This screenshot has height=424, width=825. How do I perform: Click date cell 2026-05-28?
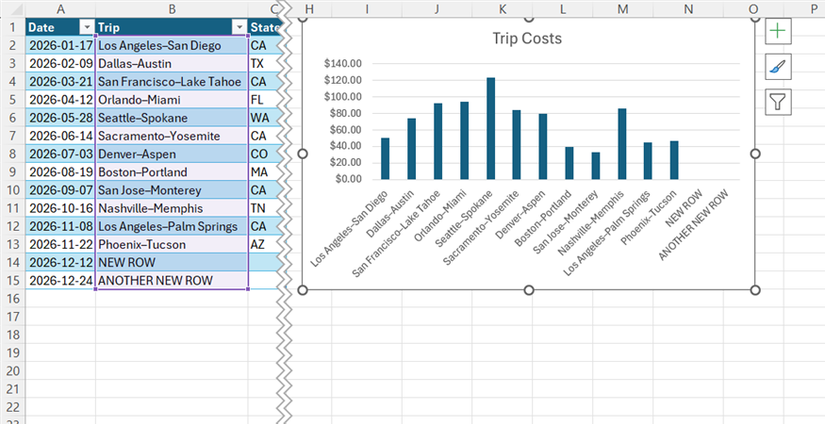[x=61, y=118]
